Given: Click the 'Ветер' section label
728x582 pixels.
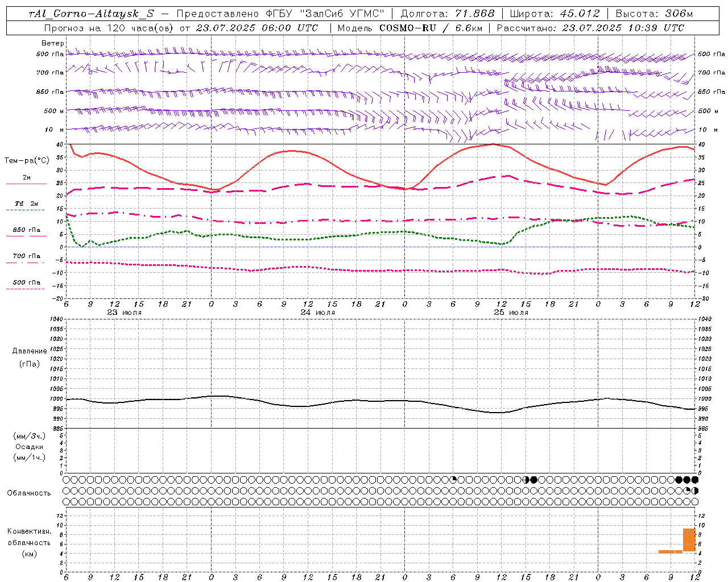Looking at the screenshot, I should 52,43.
